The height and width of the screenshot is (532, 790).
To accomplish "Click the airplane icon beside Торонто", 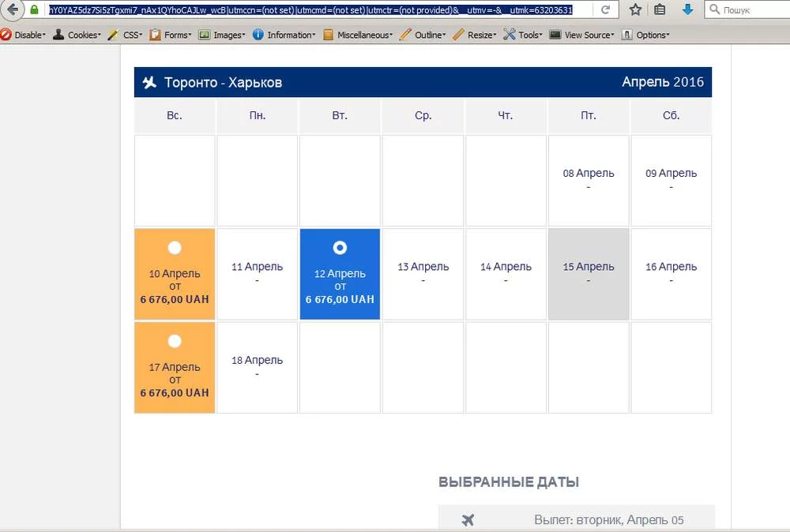I will tap(149, 82).
